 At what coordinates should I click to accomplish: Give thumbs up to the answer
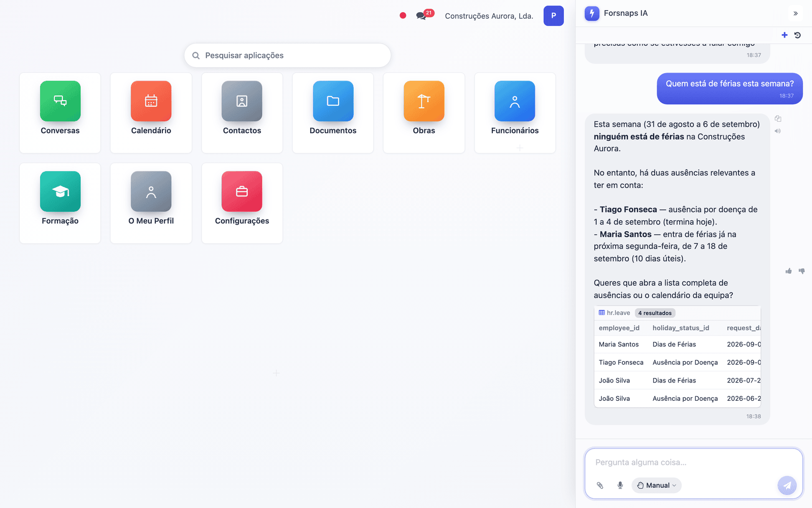(x=789, y=271)
